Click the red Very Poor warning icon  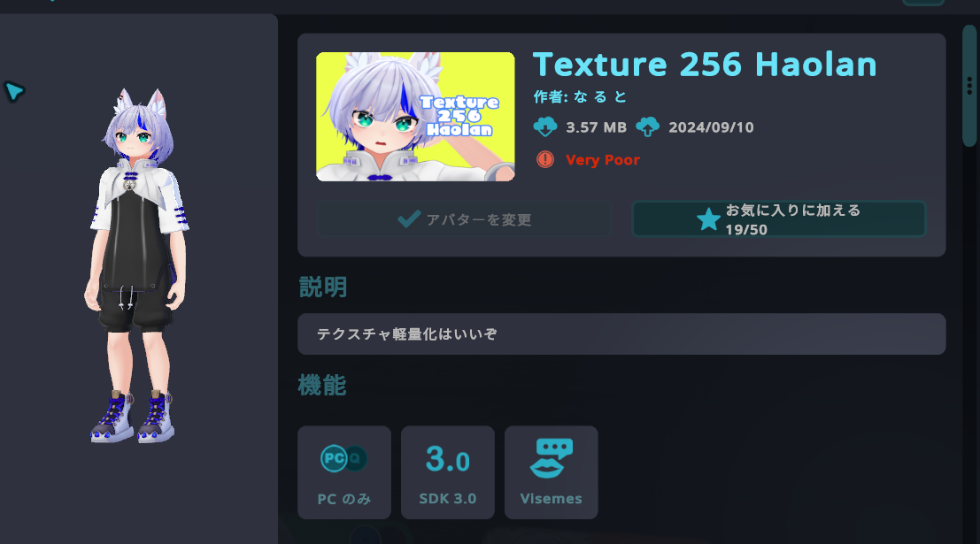[545, 159]
